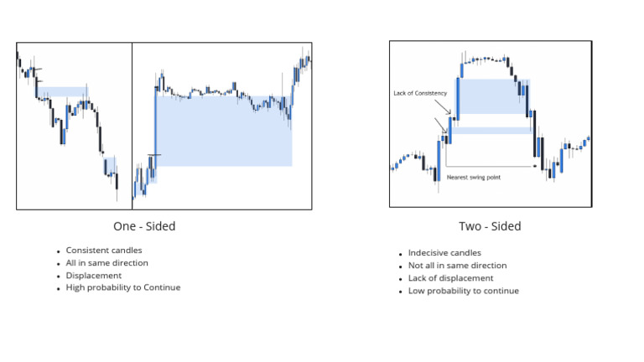The height and width of the screenshot is (362, 644).
Task: Select "Not all in same direction" text
Action: coord(457,266)
